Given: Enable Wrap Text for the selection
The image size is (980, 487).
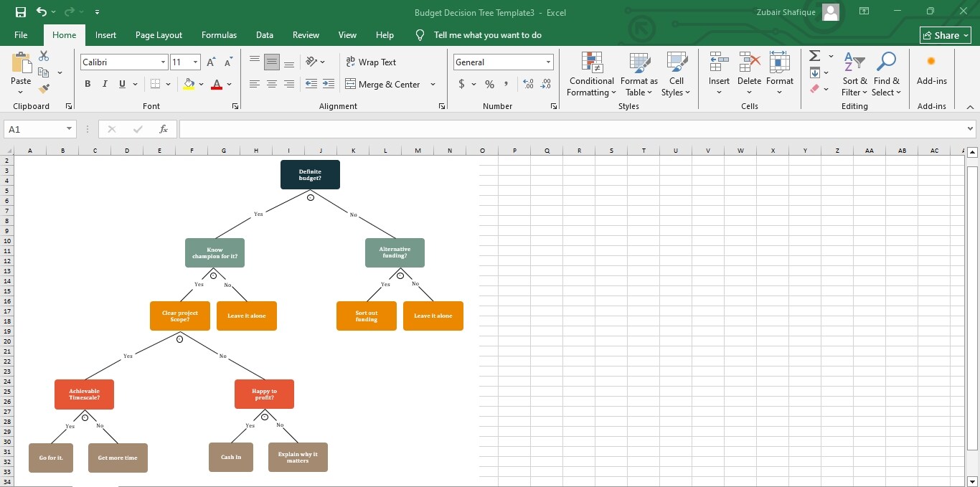Looking at the screenshot, I should tap(371, 62).
